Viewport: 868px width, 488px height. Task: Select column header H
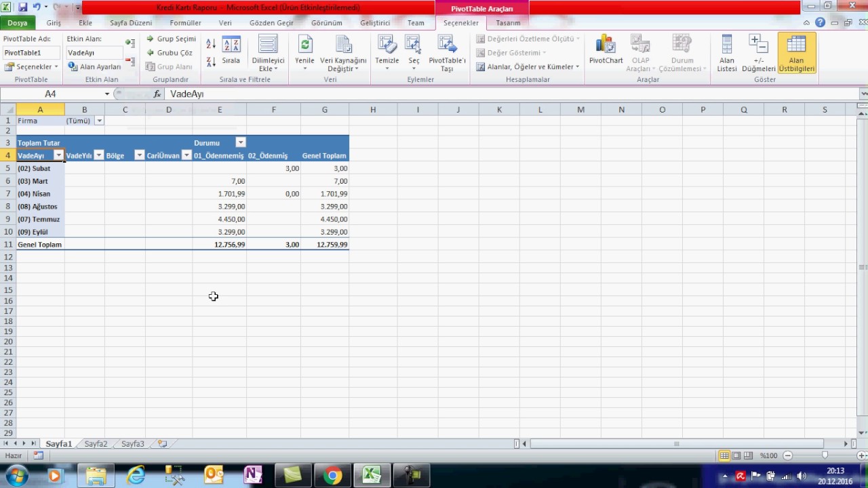pyautogui.click(x=373, y=110)
